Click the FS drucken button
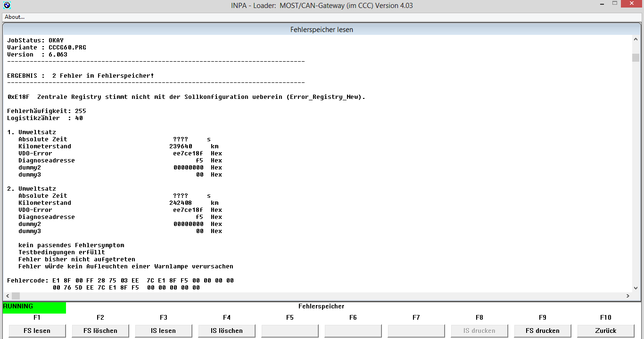644x339 pixels. [542, 331]
